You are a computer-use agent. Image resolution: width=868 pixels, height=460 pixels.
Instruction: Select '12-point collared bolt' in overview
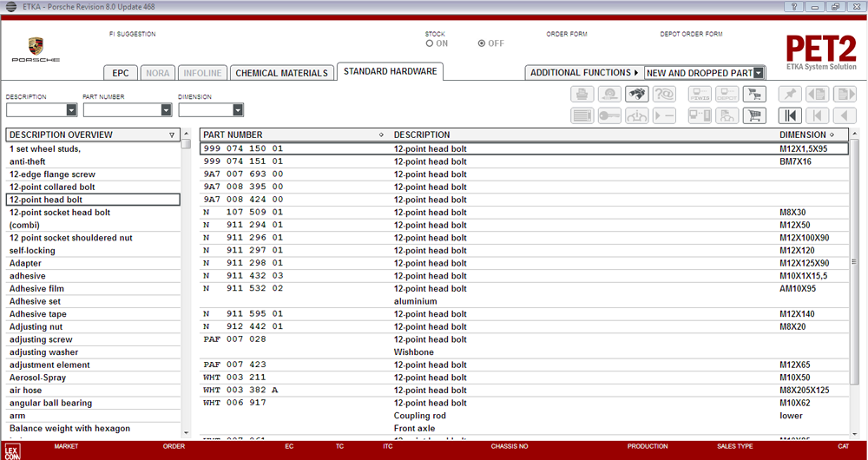pos(93,187)
